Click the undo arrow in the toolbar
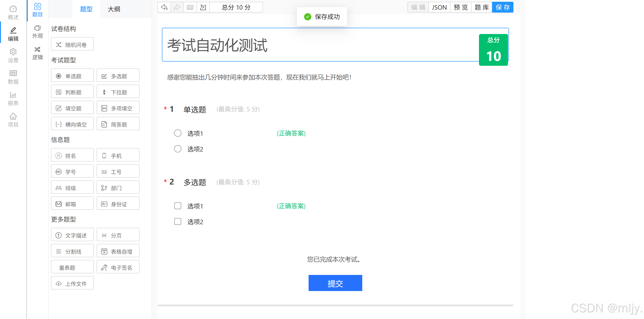 click(x=164, y=7)
